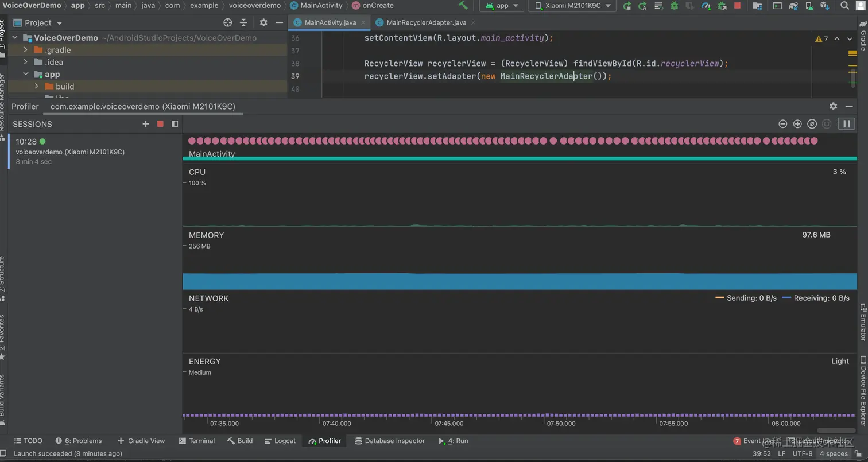Screen dimensions: 868x462
Task: Expand the build folder in project tree
Action: coord(37,87)
